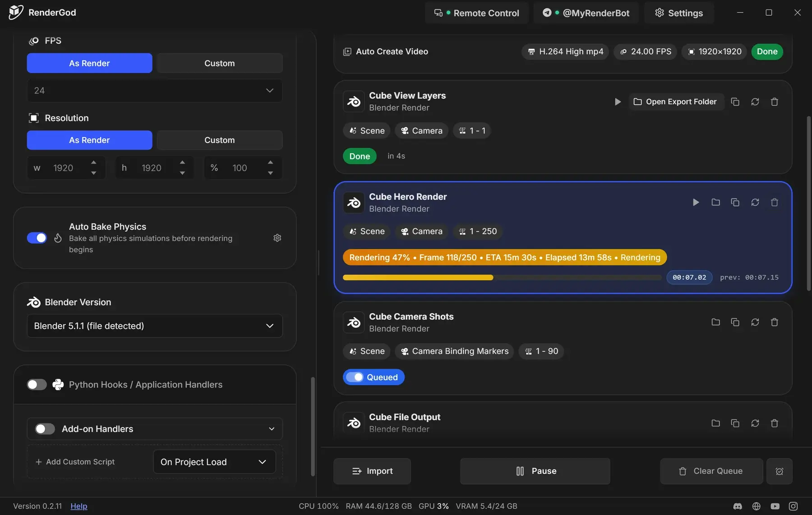Reload the Cube Hero Render job
The image size is (812, 515).
[x=755, y=202]
